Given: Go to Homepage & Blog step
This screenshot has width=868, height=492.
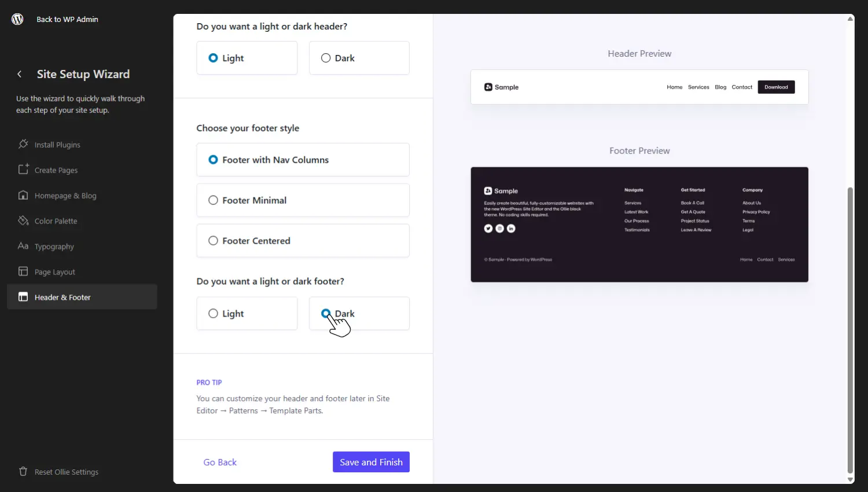Looking at the screenshot, I should click(x=82, y=196).
